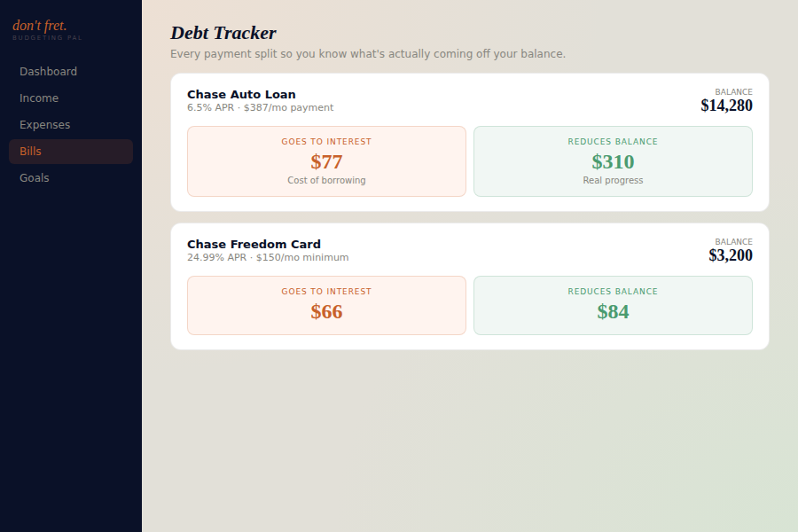Click the 6.5% APR payment details text
Screen dimensions: 798x532
[259, 107]
